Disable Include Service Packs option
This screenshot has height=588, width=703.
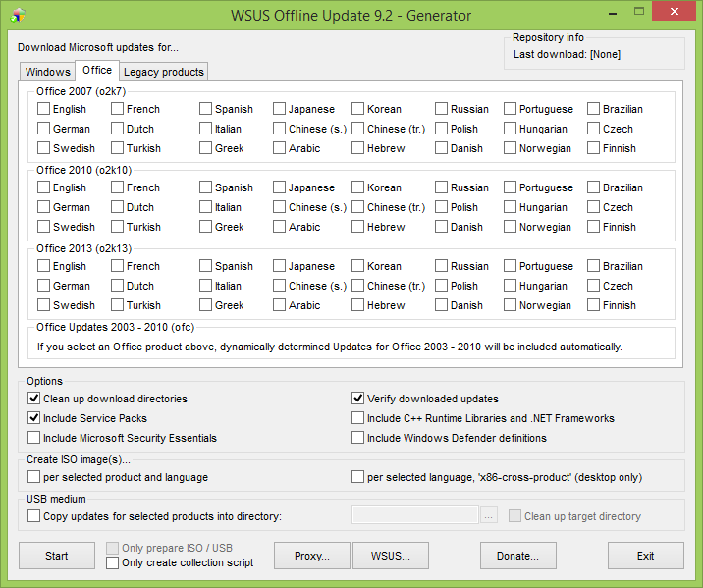(34, 418)
